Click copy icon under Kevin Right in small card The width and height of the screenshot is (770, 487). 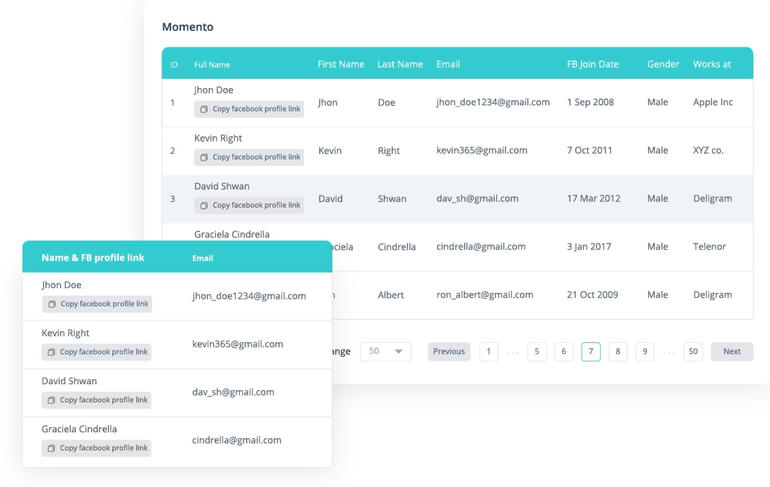pos(51,352)
